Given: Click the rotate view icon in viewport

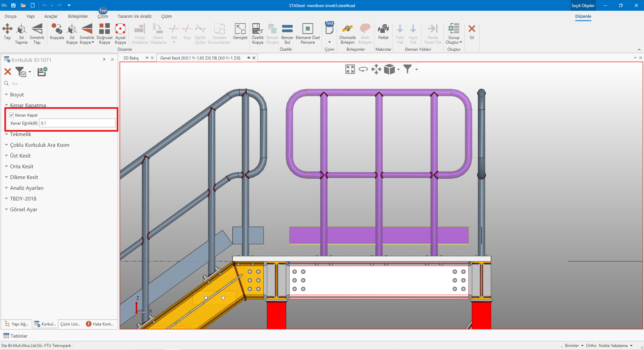Looking at the screenshot, I should pos(363,70).
